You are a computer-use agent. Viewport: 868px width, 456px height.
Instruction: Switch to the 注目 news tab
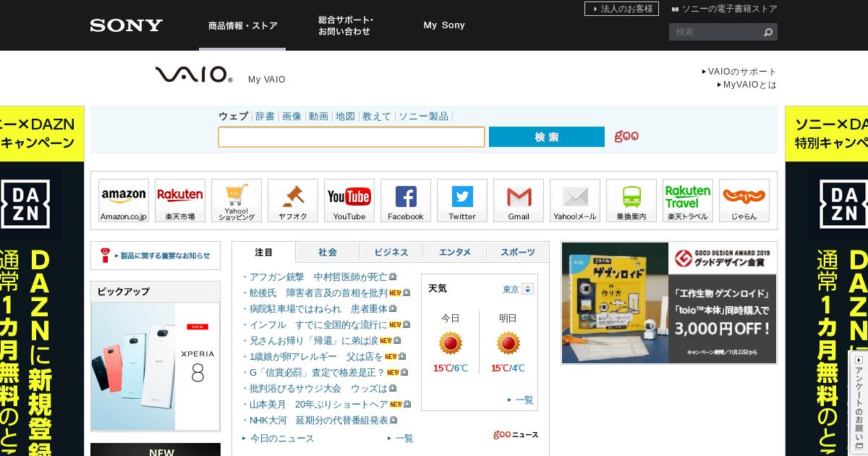[264, 253]
